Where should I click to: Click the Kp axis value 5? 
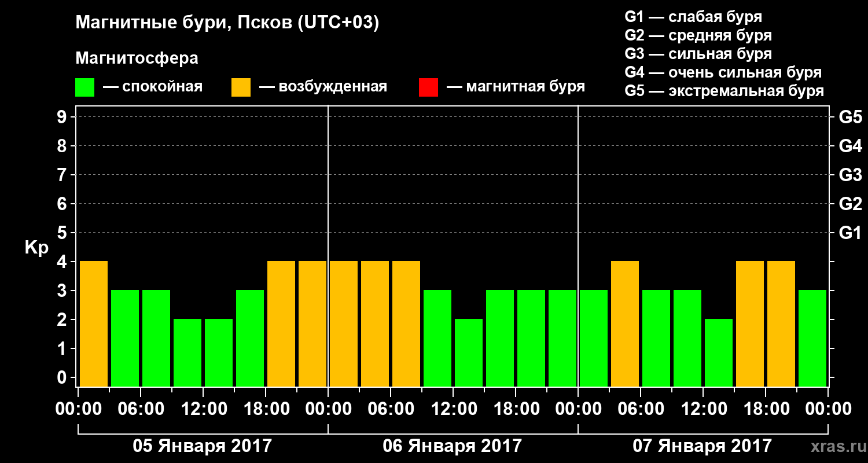(x=63, y=233)
